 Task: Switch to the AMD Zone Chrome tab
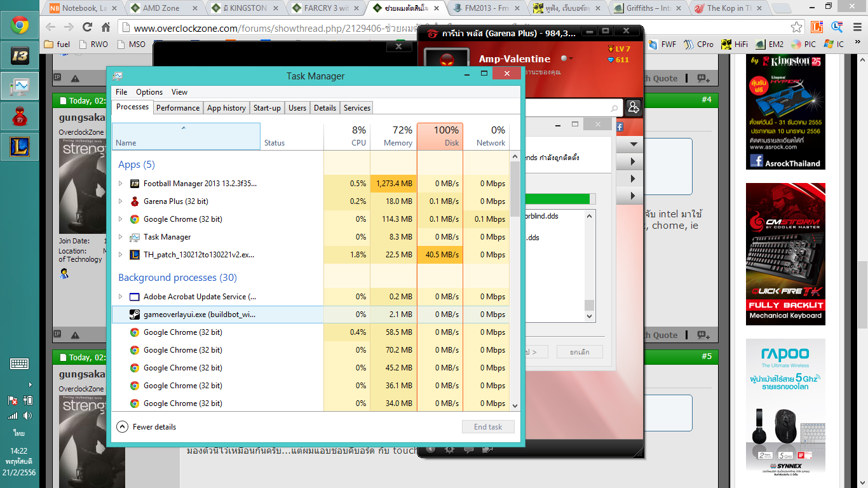pos(162,8)
